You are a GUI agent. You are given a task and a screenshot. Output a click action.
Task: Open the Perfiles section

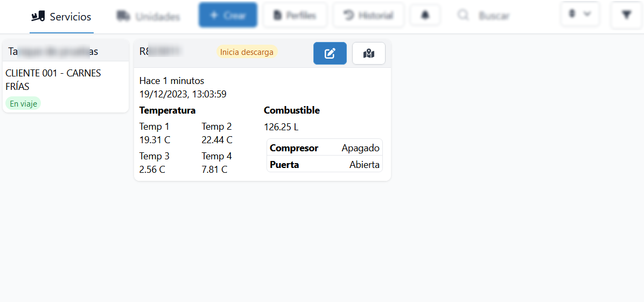pyautogui.click(x=295, y=15)
